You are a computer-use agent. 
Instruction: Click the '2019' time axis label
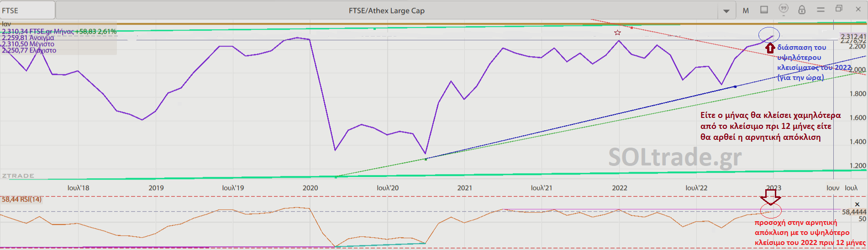coord(156,188)
